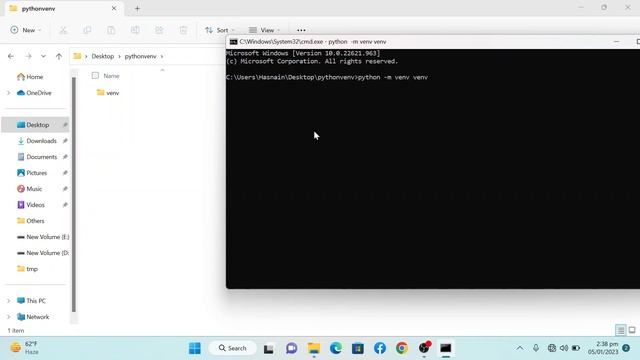Switch to details view icon in status bar

point(620,330)
